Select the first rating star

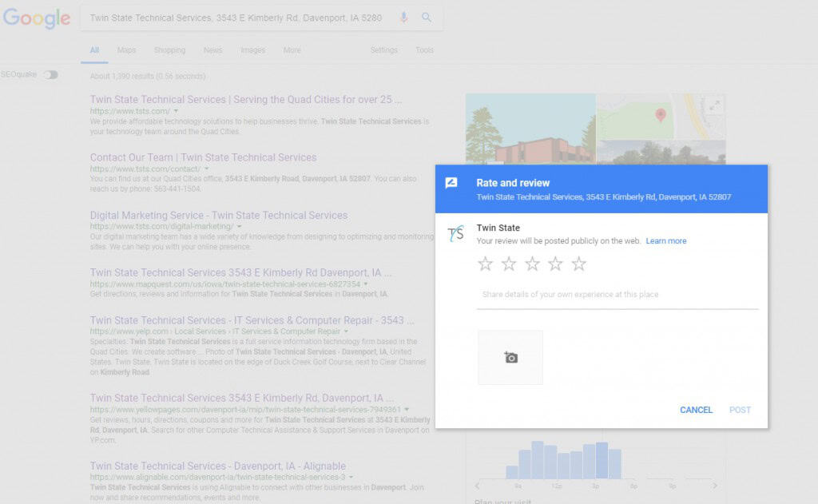click(x=485, y=264)
